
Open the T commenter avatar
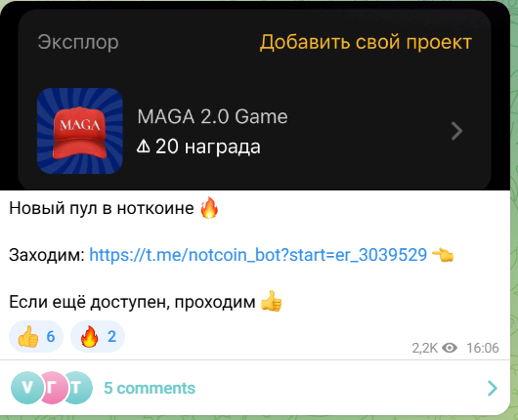click(x=78, y=388)
